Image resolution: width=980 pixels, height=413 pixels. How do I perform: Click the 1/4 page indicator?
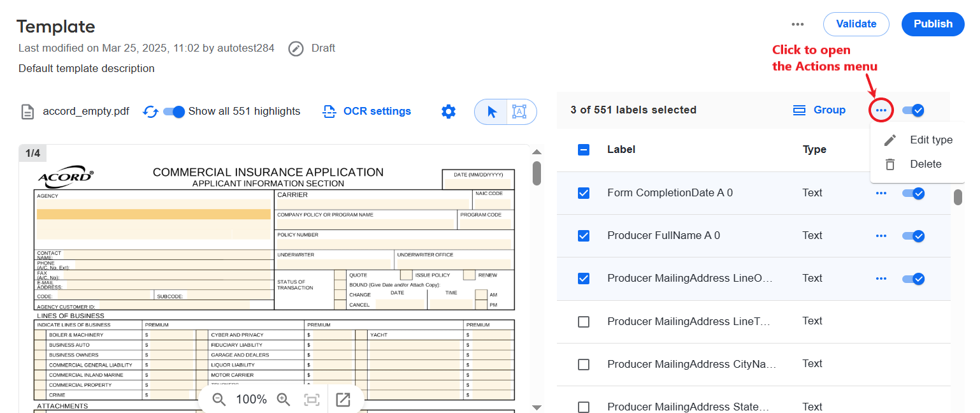[32, 154]
